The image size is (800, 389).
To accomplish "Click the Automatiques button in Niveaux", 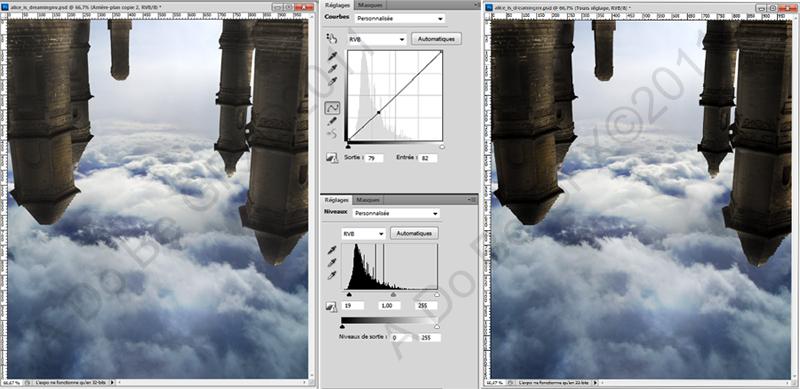I will point(414,233).
